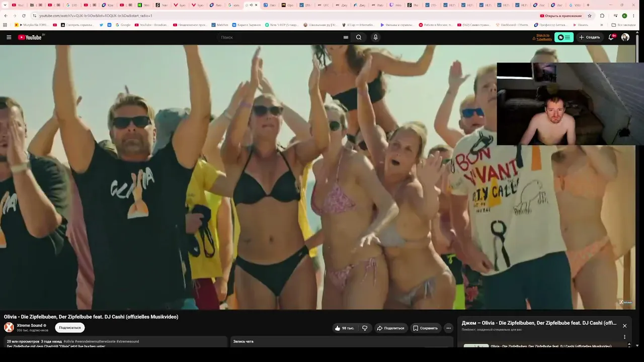644x362 pixels.
Task: Click the Поделиться share button
Action: (390, 328)
